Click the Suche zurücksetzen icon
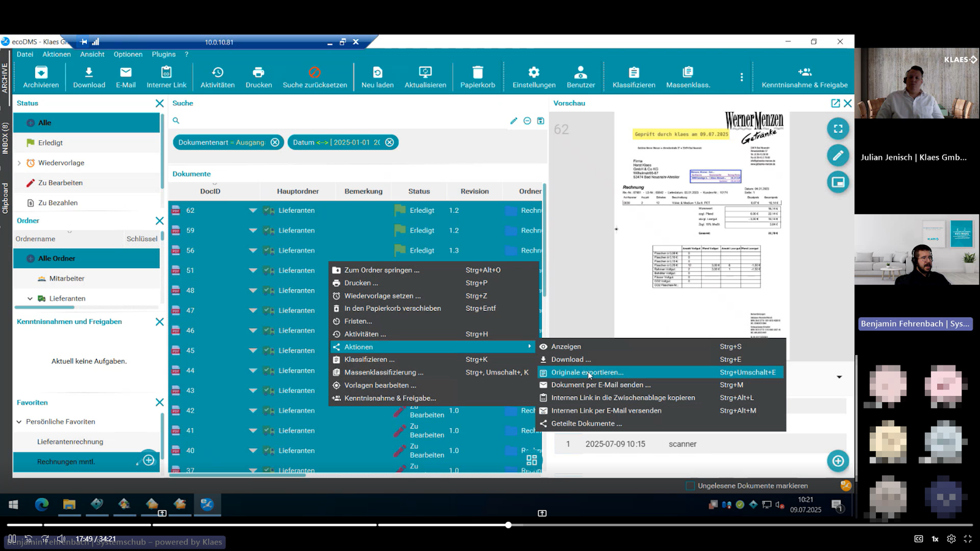Image resolution: width=980 pixels, height=551 pixels. [314, 72]
